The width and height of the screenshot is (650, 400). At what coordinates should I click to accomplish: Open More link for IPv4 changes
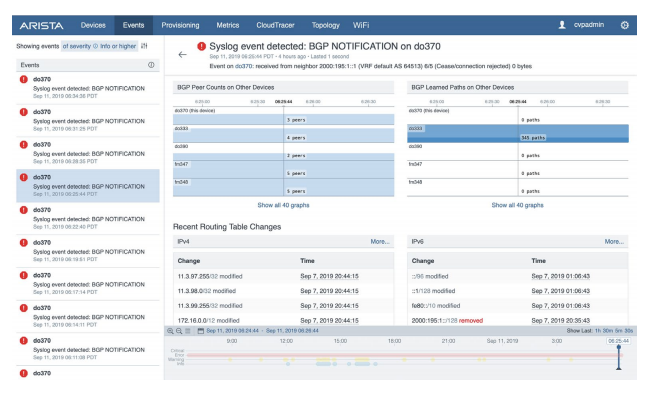[380, 242]
